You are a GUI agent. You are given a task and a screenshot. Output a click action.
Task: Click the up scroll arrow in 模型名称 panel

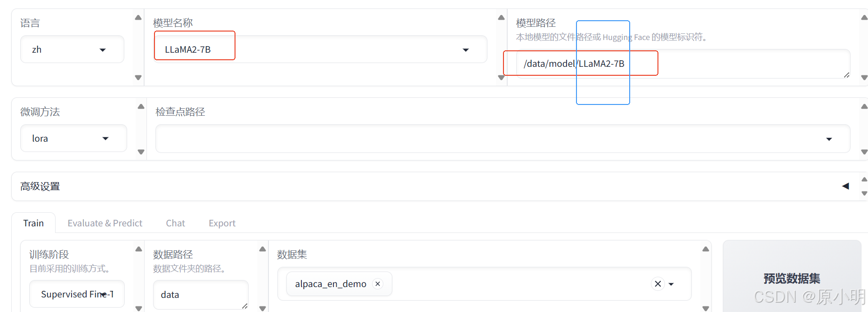tap(501, 17)
